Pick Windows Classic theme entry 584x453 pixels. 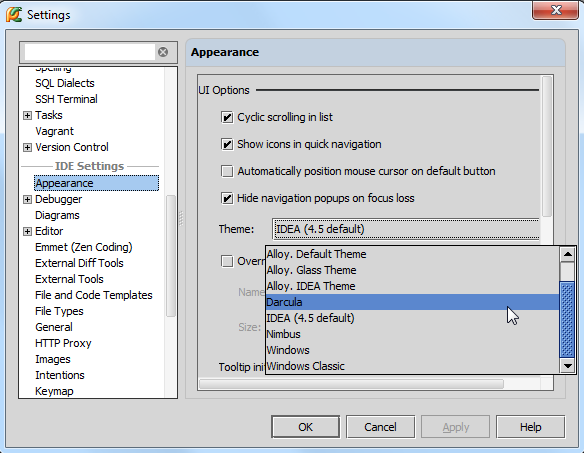pyautogui.click(x=412, y=366)
